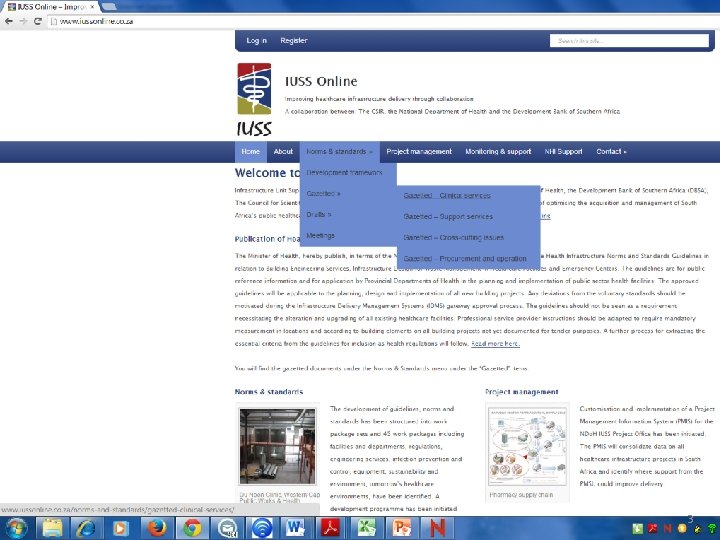Open Adobe Reader from taskbar
Screen dimensions: 720x540
(x=331, y=529)
